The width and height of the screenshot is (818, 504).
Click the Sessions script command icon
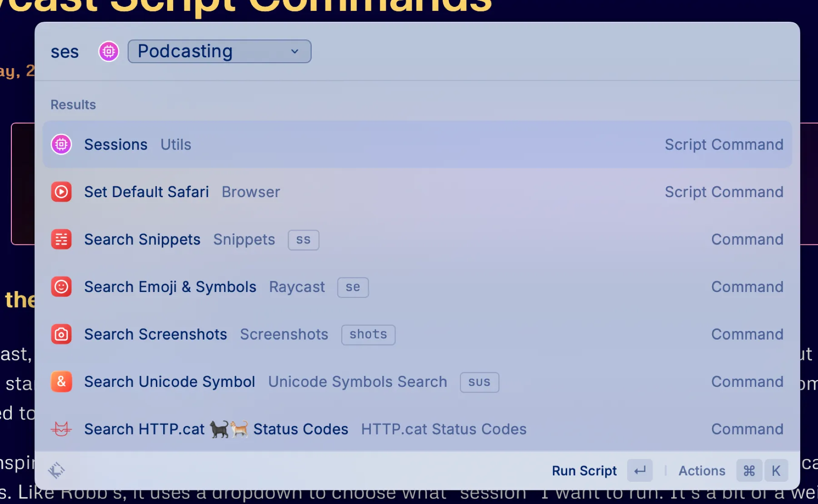[x=61, y=144]
